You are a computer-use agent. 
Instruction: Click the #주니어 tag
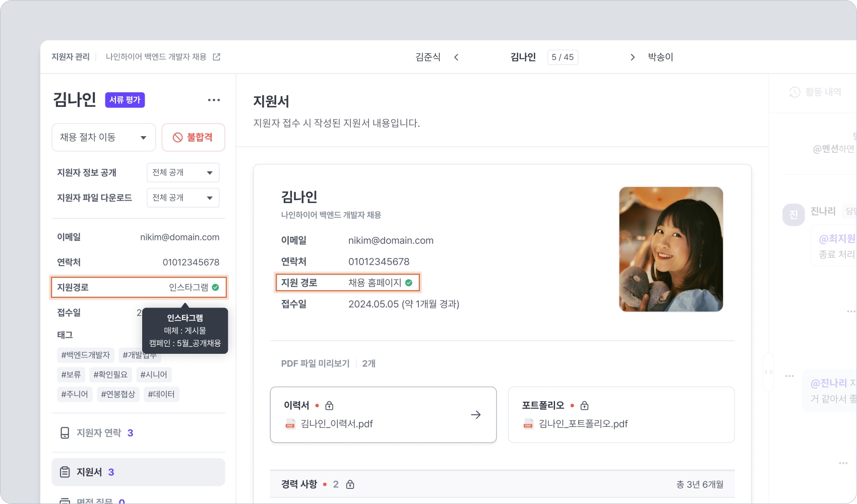pos(75,394)
